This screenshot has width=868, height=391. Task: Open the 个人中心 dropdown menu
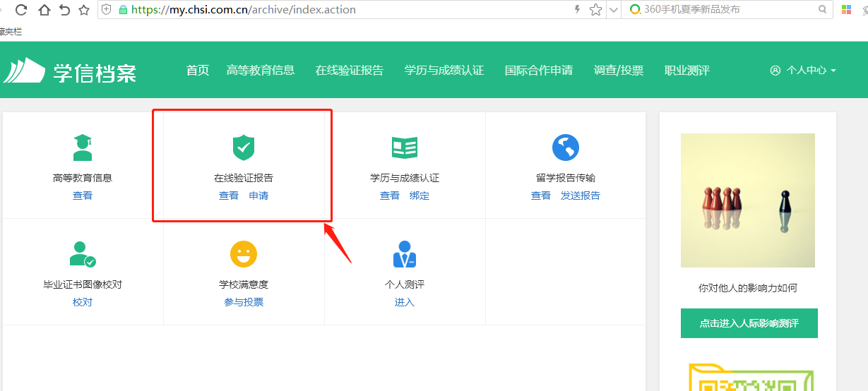tap(803, 71)
